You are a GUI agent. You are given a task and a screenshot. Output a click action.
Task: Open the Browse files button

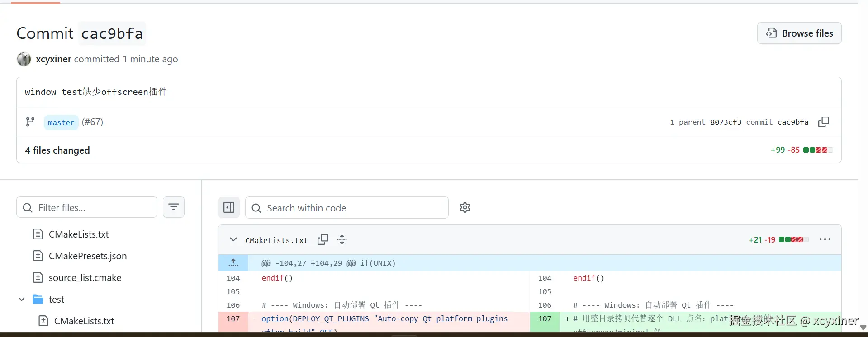click(x=799, y=33)
